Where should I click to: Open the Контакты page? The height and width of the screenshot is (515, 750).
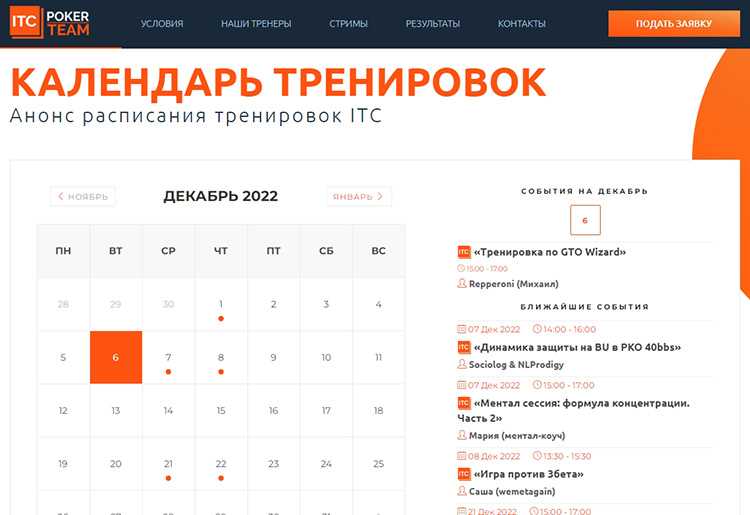521,23
